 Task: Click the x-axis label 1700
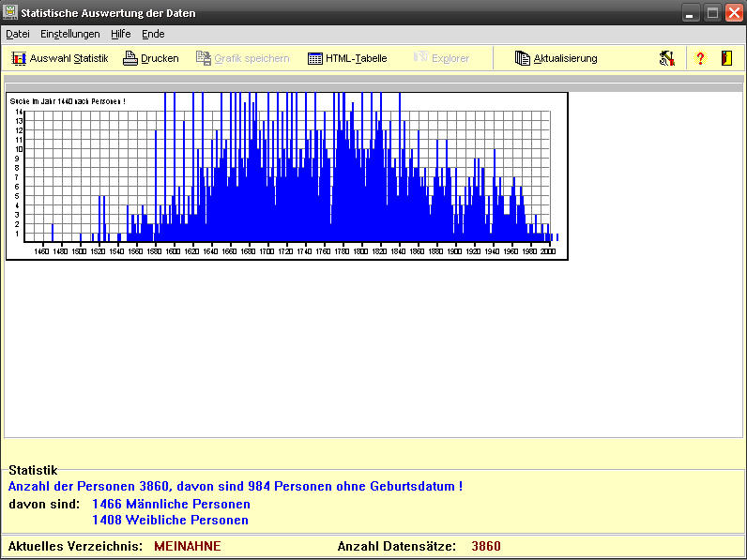[x=267, y=251]
